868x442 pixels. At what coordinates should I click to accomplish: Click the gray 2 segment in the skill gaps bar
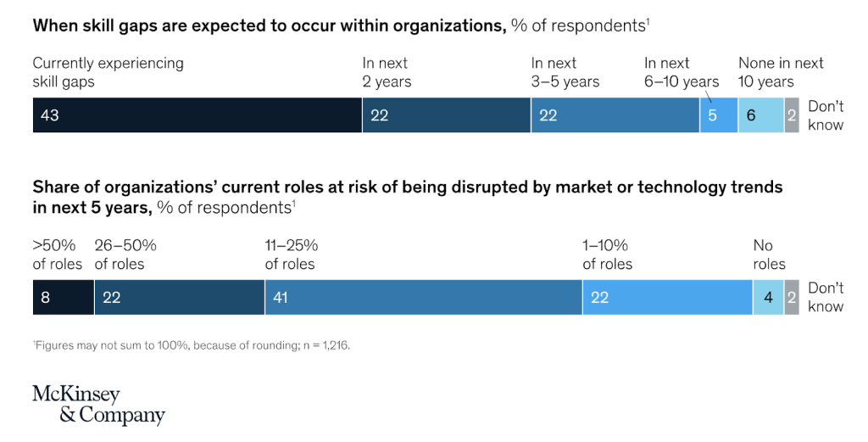(792, 115)
